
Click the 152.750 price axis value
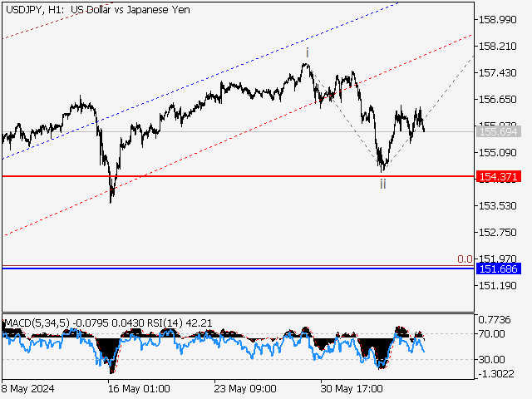point(497,233)
